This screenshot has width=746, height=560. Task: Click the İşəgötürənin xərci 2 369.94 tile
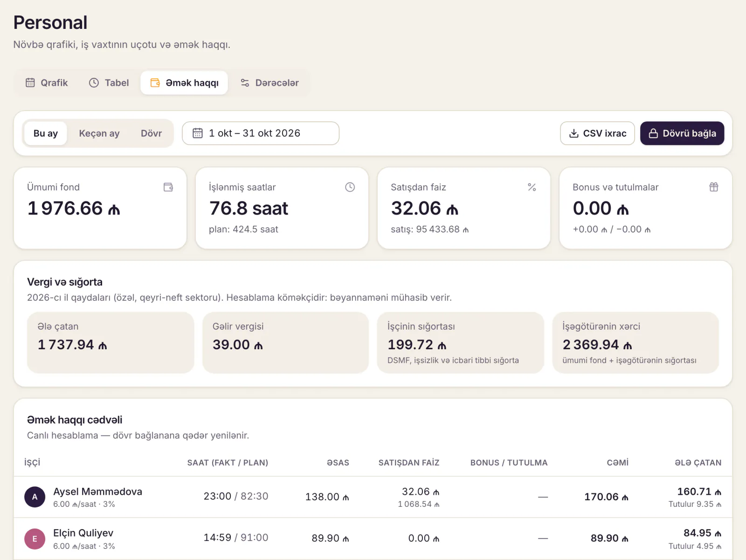635,343
